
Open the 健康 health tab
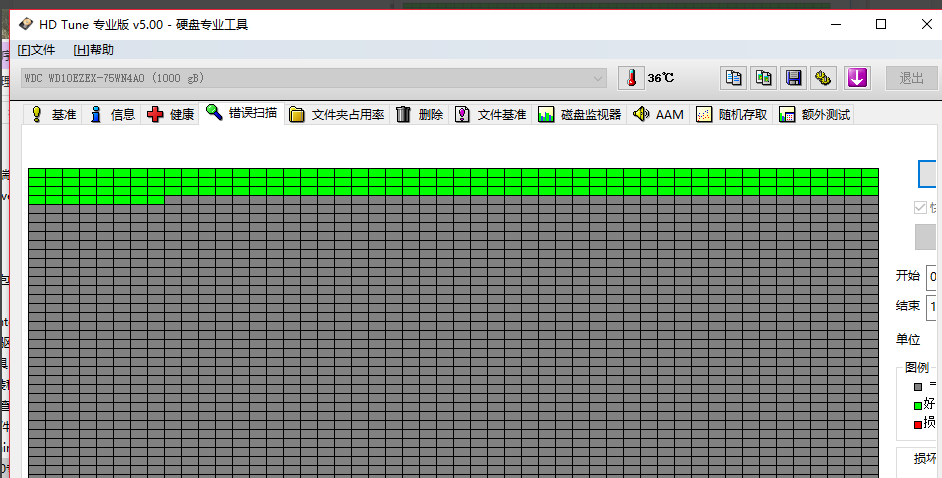pyautogui.click(x=171, y=115)
